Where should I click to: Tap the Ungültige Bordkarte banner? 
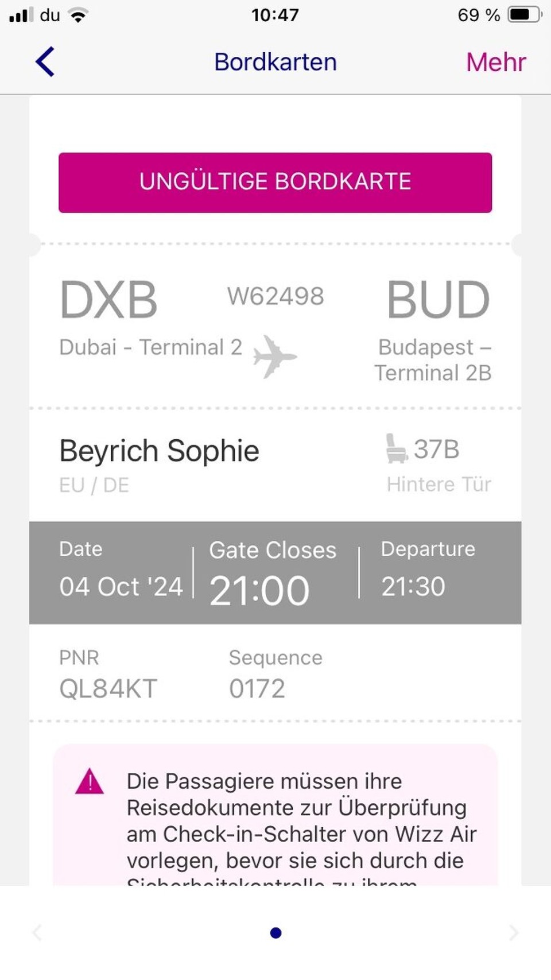click(x=275, y=183)
